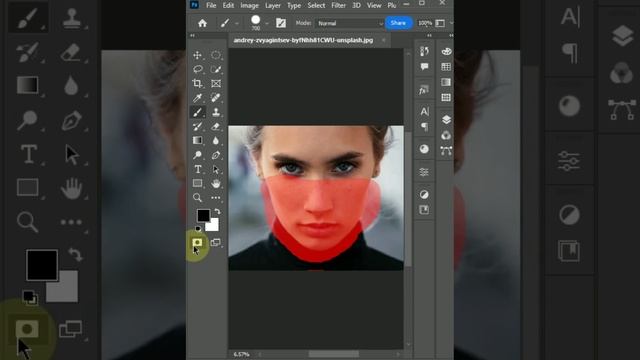
Task: Select the Frame tool
Action: pyautogui.click(x=216, y=83)
